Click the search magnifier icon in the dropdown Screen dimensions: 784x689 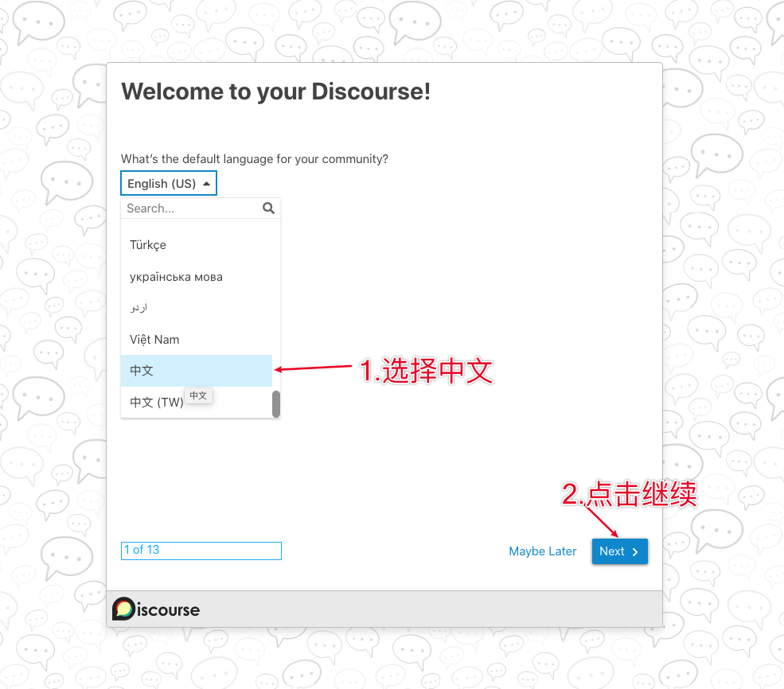pos(268,208)
